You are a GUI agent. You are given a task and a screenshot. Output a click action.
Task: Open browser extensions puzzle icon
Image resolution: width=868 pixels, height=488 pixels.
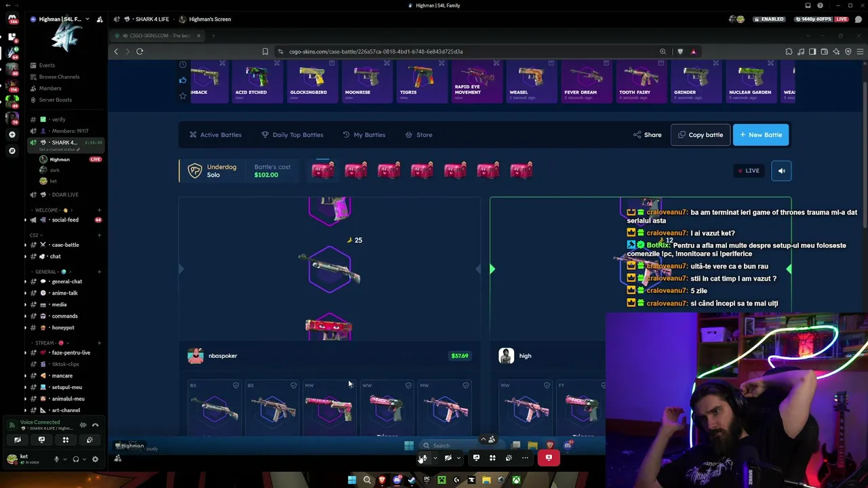pos(789,52)
